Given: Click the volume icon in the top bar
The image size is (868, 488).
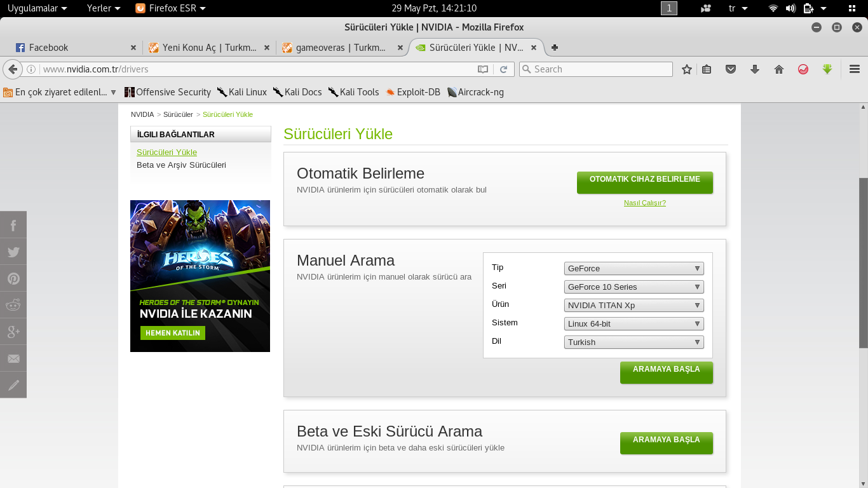Looking at the screenshot, I should pyautogui.click(x=790, y=8).
